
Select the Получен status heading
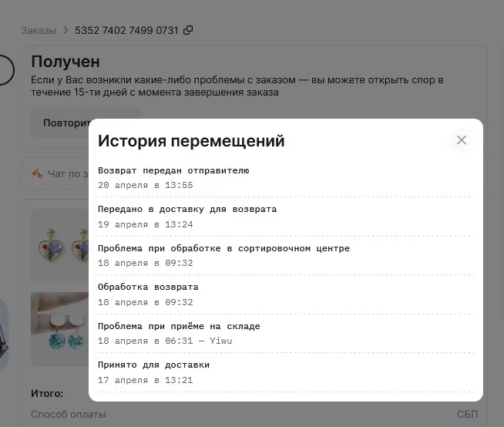(x=66, y=62)
